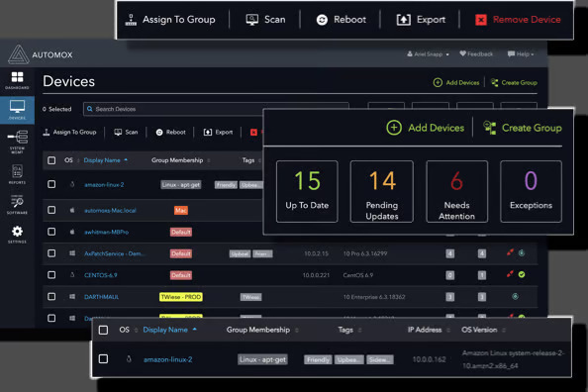Click Scan in the top enlarged toolbar
588x392 pixels.
pos(265,20)
